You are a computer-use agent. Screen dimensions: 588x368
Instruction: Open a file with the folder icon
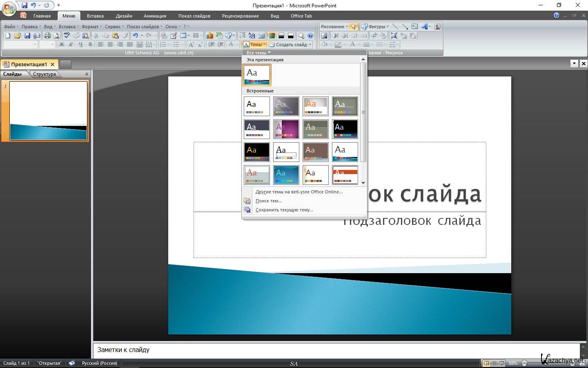point(18,36)
